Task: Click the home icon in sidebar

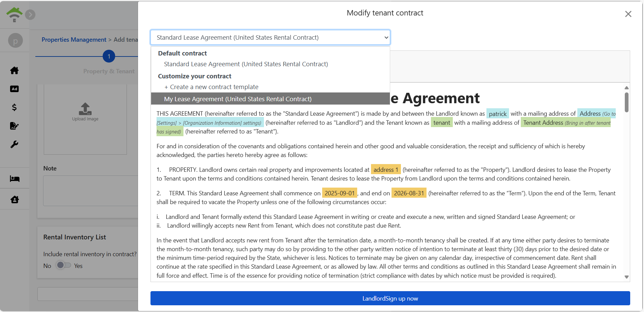Action: click(14, 70)
